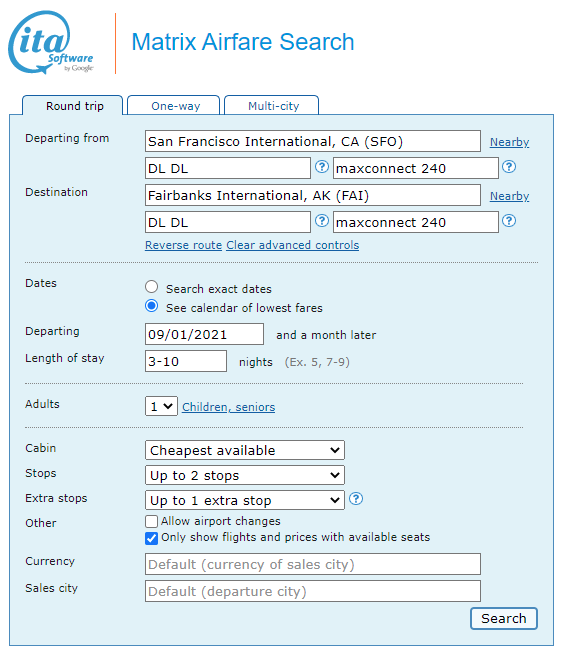Open the Cabin dropdown

[245, 450]
